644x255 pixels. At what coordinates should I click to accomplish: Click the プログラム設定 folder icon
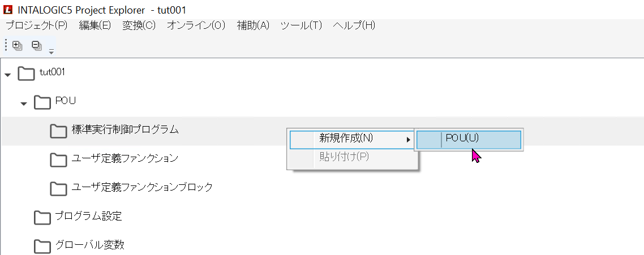pyautogui.click(x=42, y=217)
